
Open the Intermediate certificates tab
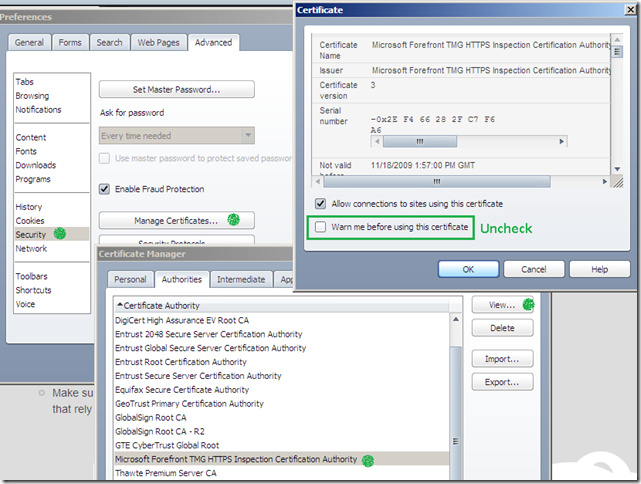point(241,280)
